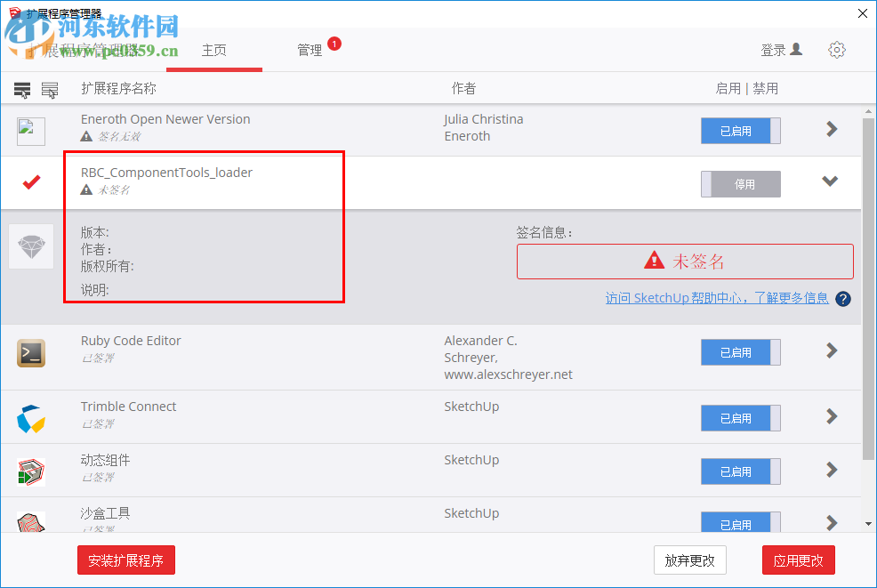The height and width of the screenshot is (588, 877).
Task: Expand Eneroth Open Newer Version details
Action: click(x=830, y=131)
